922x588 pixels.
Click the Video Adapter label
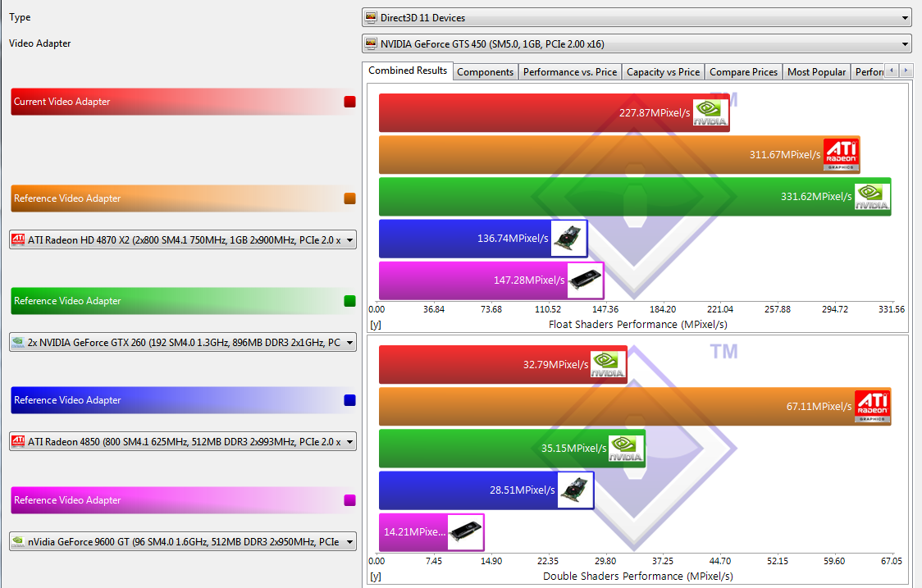coord(40,43)
